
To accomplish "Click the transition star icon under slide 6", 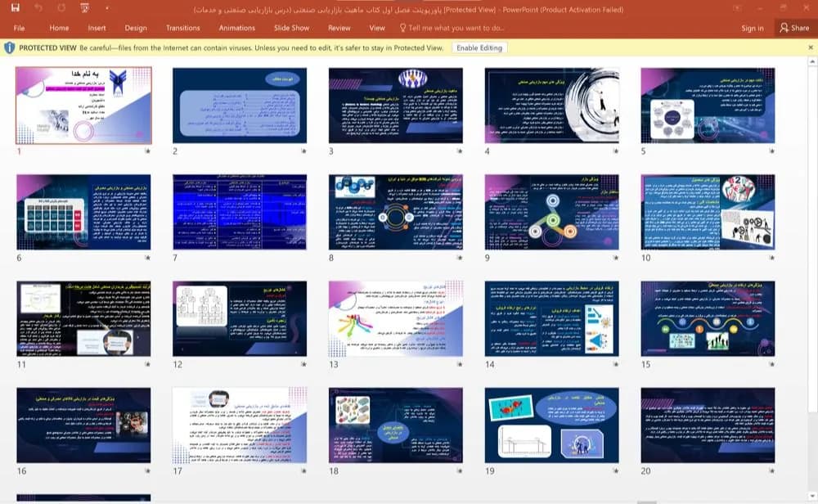I will (x=147, y=258).
